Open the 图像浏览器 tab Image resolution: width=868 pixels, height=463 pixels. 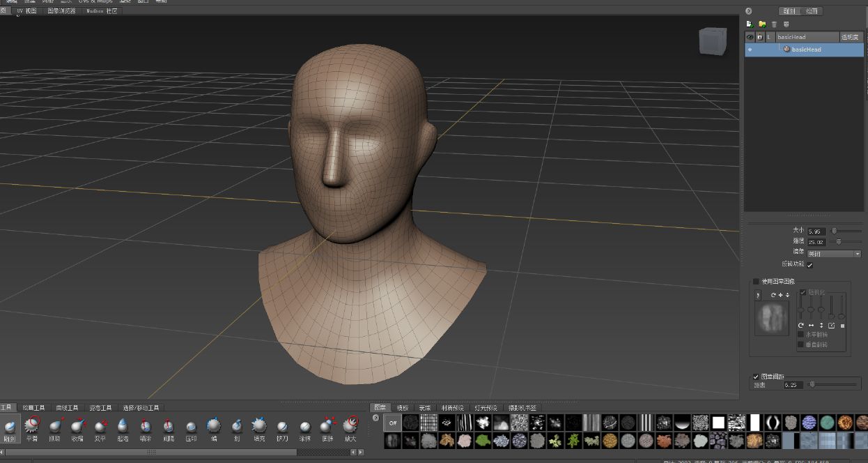click(61, 11)
